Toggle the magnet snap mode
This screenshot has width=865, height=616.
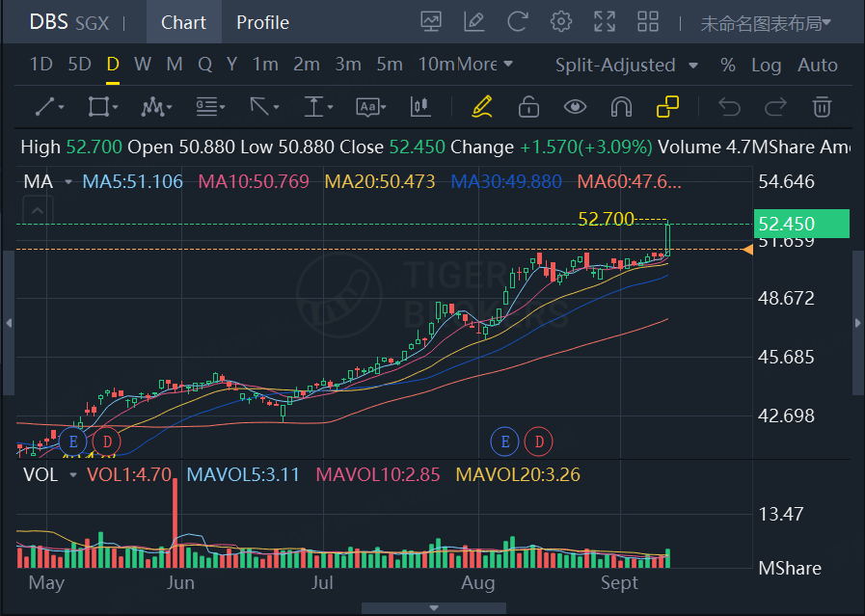pyautogui.click(x=621, y=106)
